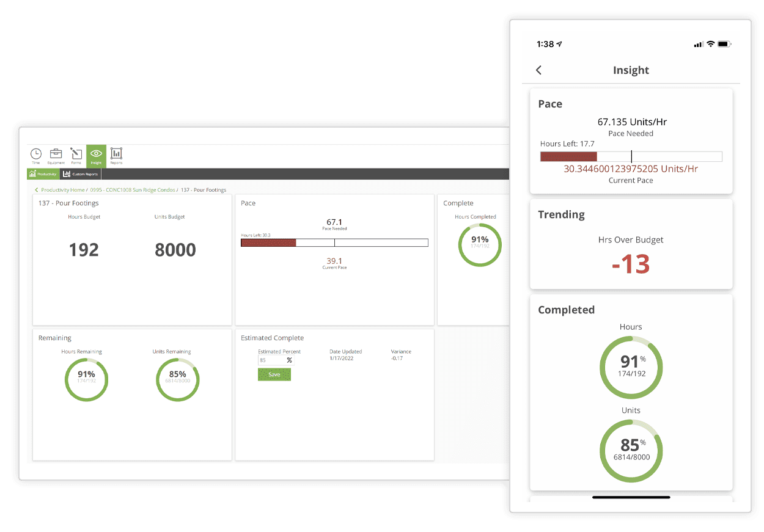Open the Forms pencil icon
Image resolution: width=764 pixels, height=532 pixels.
76,155
